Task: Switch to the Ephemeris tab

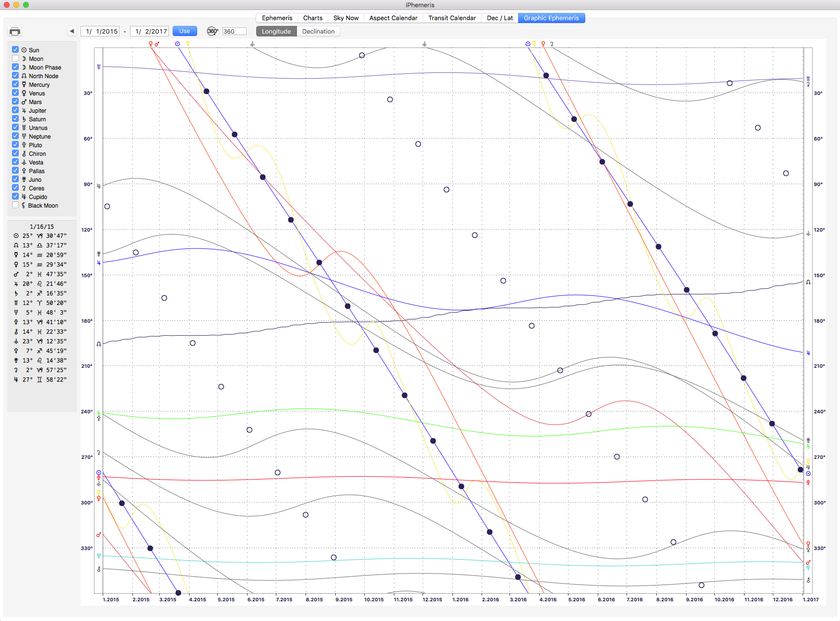Action: 277,18
